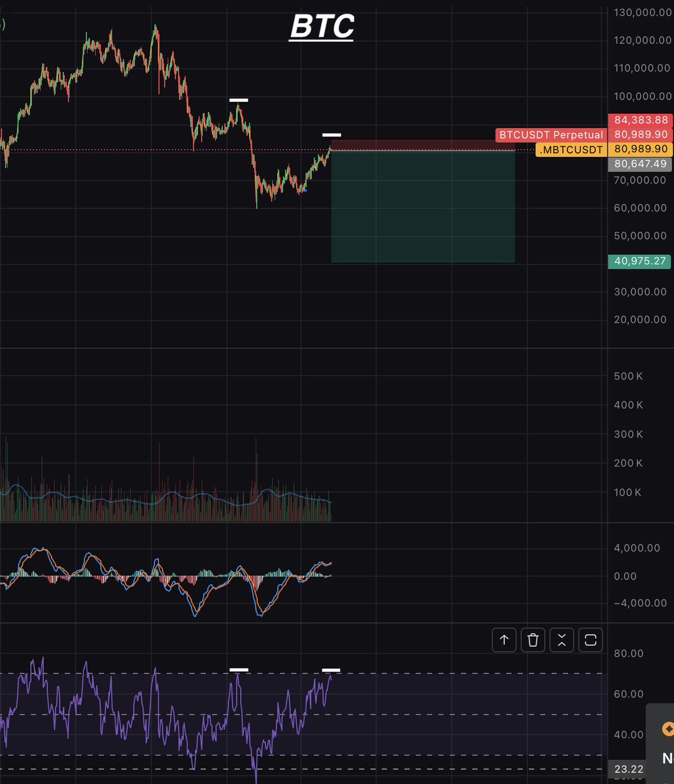This screenshot has width=674, height=784.
Task: Click the orange 80,989.90 price tag
Action: pyautogui.click(x=641, y=149)
